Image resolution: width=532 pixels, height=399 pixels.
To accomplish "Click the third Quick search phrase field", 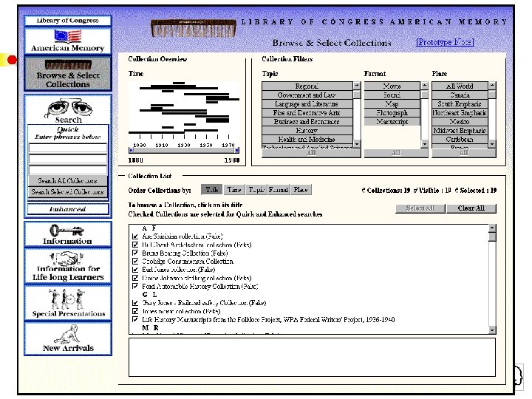I will click(68, 170).
